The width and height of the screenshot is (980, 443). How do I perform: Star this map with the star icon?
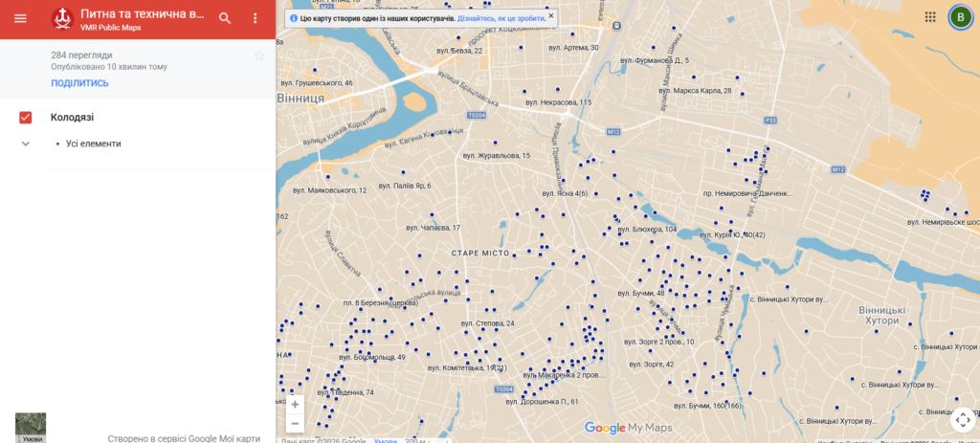pos(259,56)
